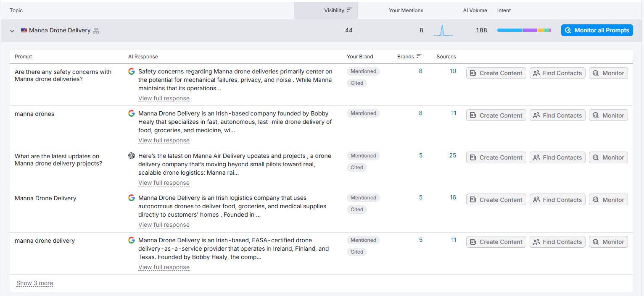Collapse the Manna Drone Delivery topic row
The height and width of the screenshot is (296, 644).
pos(12,31)
